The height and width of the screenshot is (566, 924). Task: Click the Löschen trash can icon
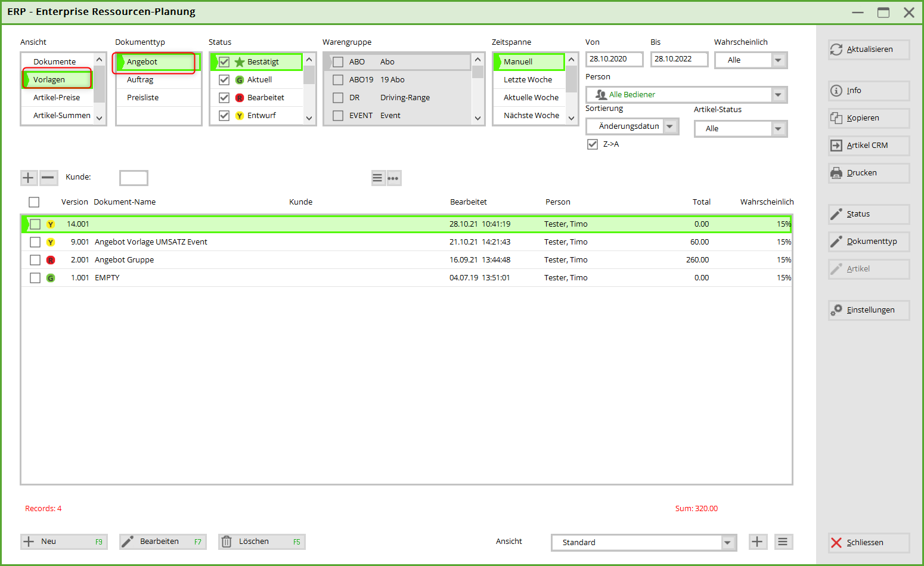point(227,542)
